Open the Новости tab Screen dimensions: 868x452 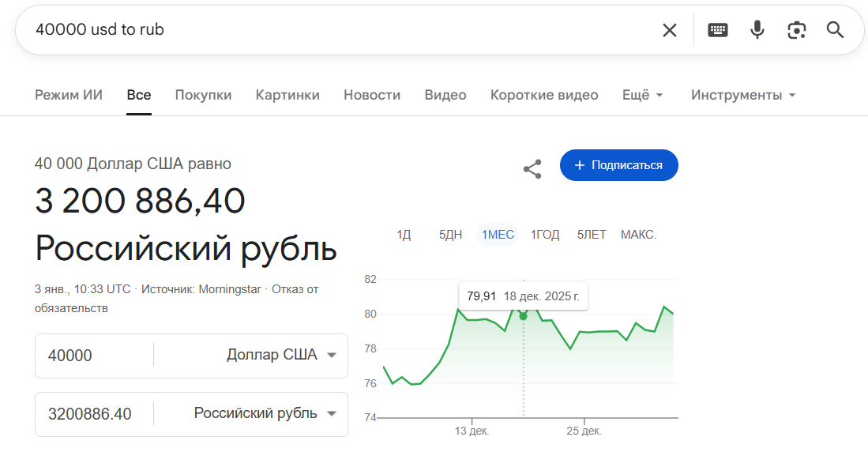coord(372,95)
